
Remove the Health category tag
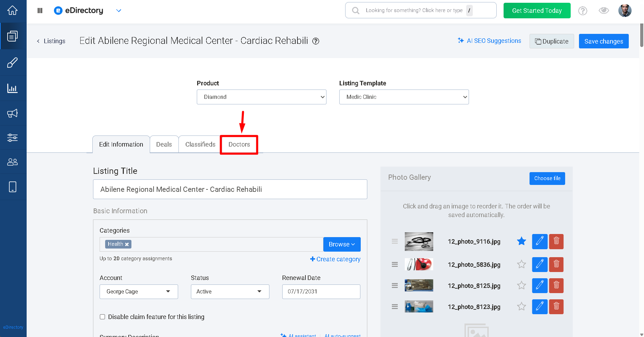(127, 244)
